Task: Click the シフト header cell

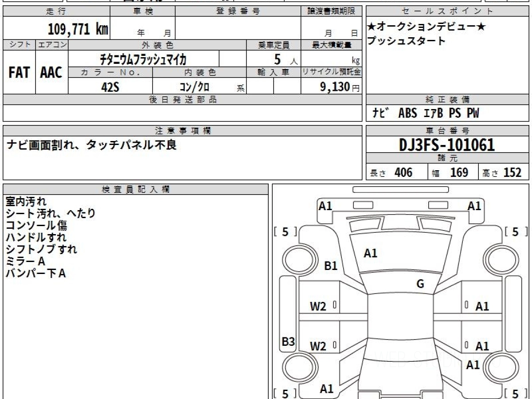Action: (19, 45)
